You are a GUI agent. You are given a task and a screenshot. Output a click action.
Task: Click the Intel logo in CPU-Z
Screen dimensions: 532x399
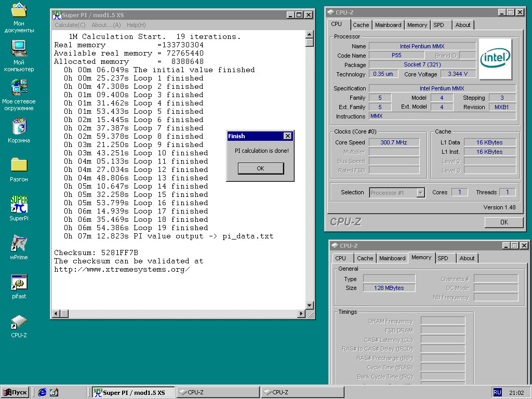click(x=495, y=58)
